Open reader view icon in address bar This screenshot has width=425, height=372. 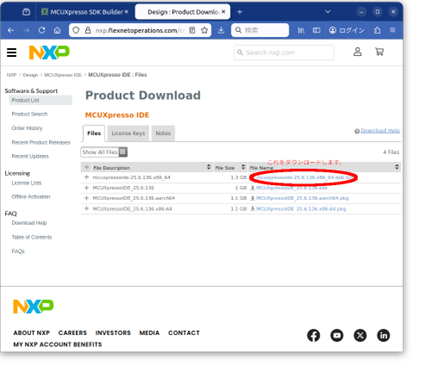coord(192,30)
